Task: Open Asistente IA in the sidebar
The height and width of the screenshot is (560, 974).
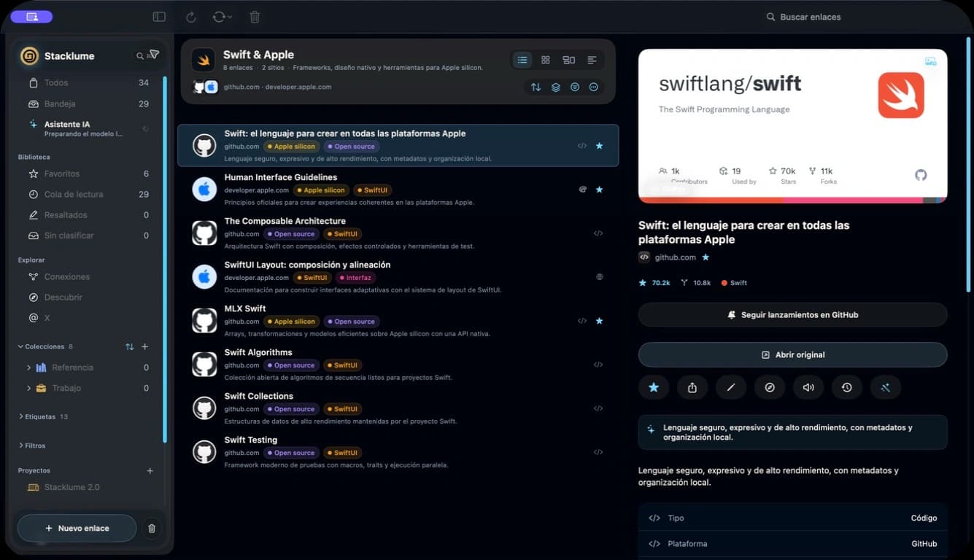Action: pos(88,128)
